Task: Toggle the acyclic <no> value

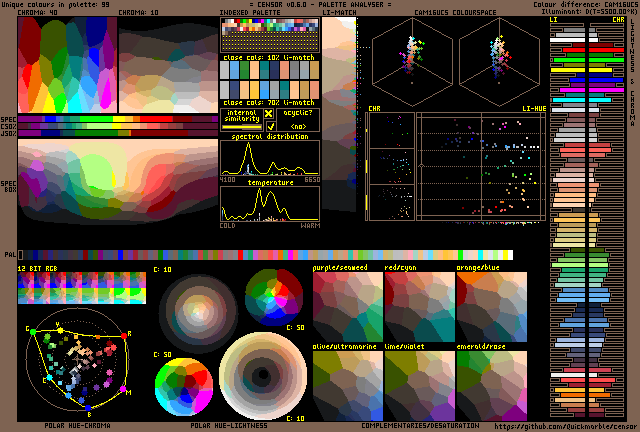Action: point(298,127)
